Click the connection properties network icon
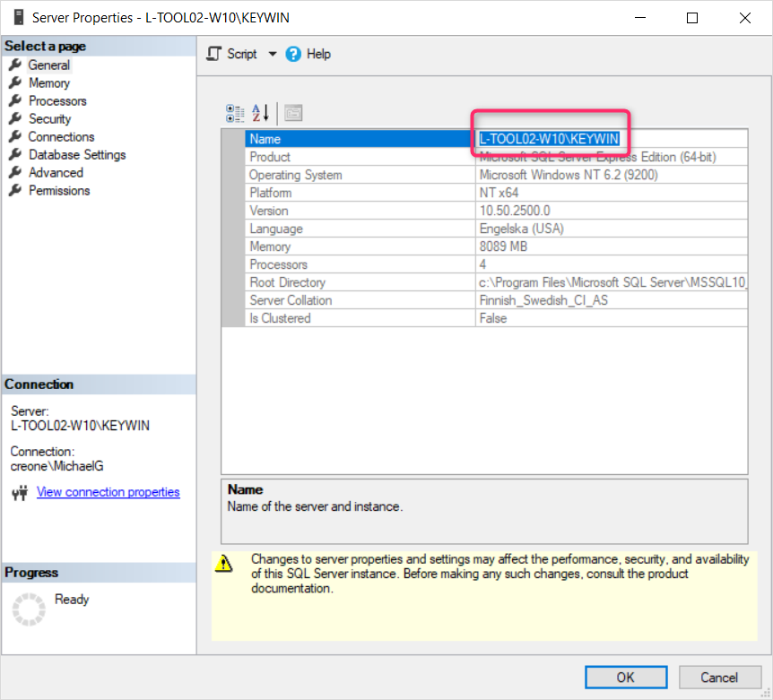The height and width of the screenshot is (700, 773). point(20,493)
